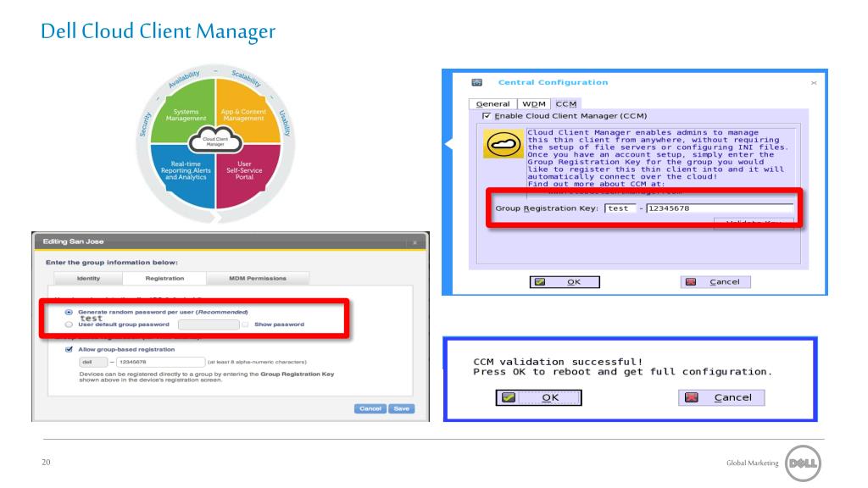Click the yellow cloud CCM icon

[x=503, y=144]
